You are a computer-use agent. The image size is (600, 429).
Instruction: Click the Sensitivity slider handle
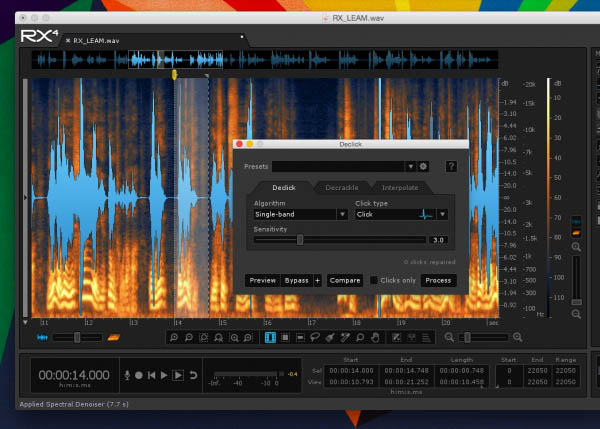coord(300,240)
